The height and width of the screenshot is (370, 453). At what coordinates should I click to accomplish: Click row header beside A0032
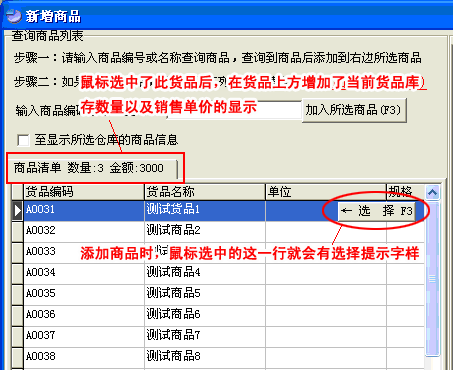(x=17, y=231)
